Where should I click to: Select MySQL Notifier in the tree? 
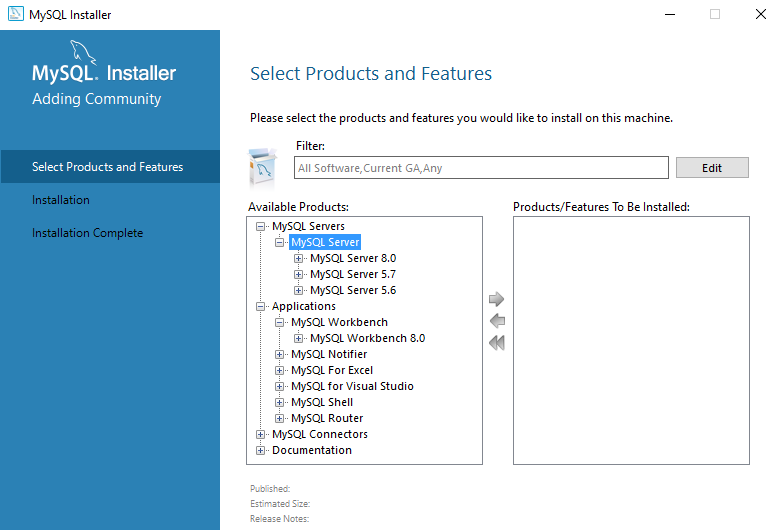pos(329,354)
